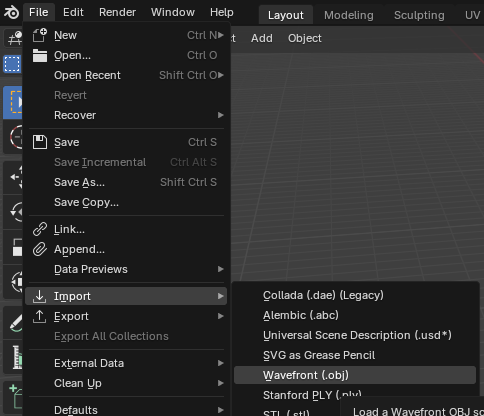Expand the Export submenu
The image size is (484, 416).
(126, 316)
